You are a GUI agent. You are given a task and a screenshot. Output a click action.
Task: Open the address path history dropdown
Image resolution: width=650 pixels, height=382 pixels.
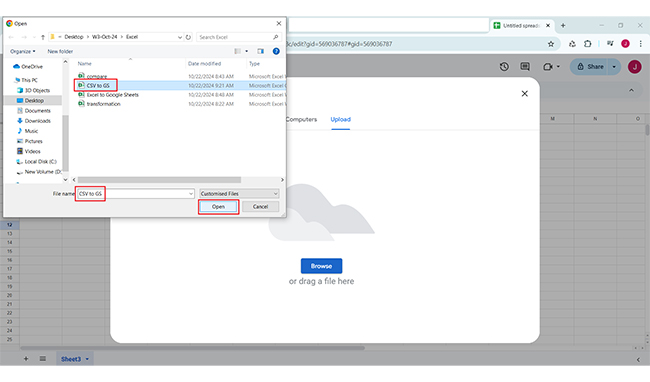pos(179,37)
